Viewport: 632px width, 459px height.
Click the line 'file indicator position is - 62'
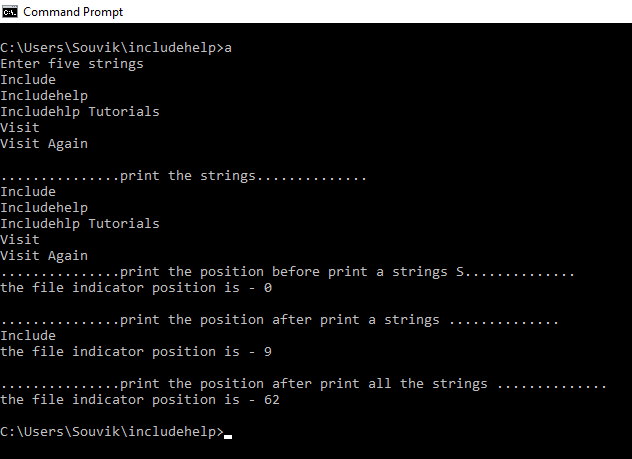140,400
